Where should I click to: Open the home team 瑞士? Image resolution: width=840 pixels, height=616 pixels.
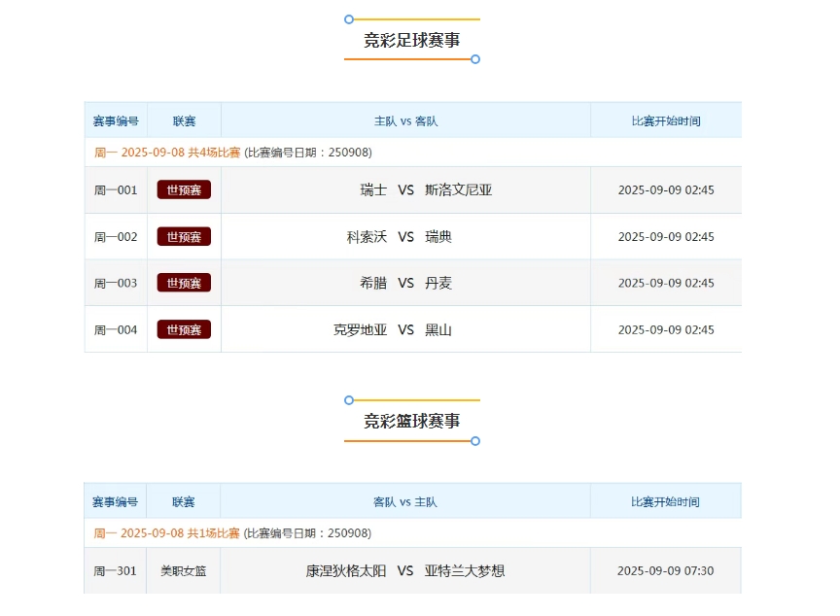pos(373,190)
